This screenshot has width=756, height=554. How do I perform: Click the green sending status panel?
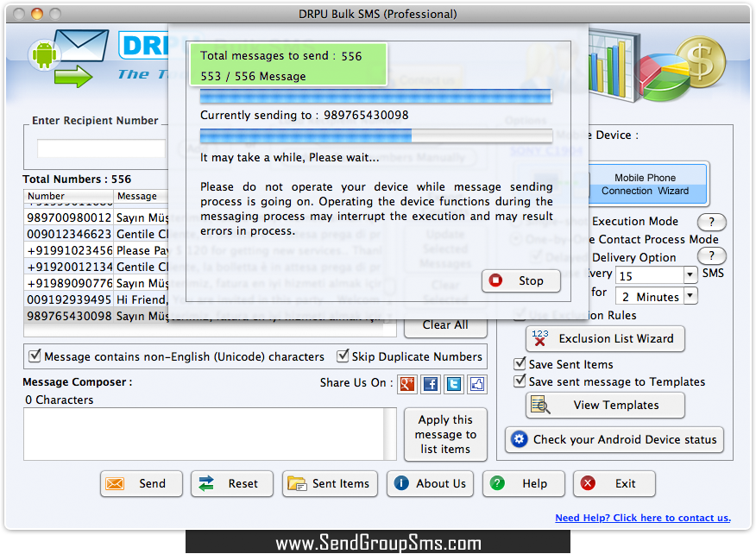(288, 65)
